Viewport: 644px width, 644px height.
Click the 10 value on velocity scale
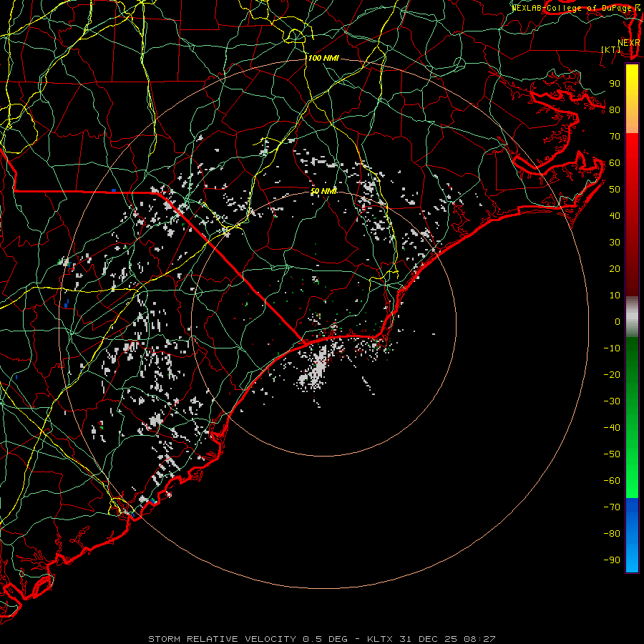(615, 296)
